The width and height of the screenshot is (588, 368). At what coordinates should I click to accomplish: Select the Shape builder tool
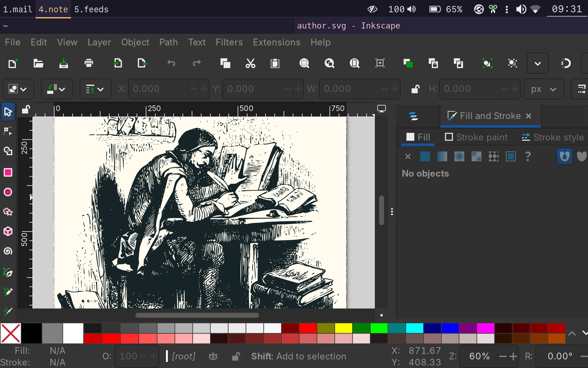click(8, 151)
